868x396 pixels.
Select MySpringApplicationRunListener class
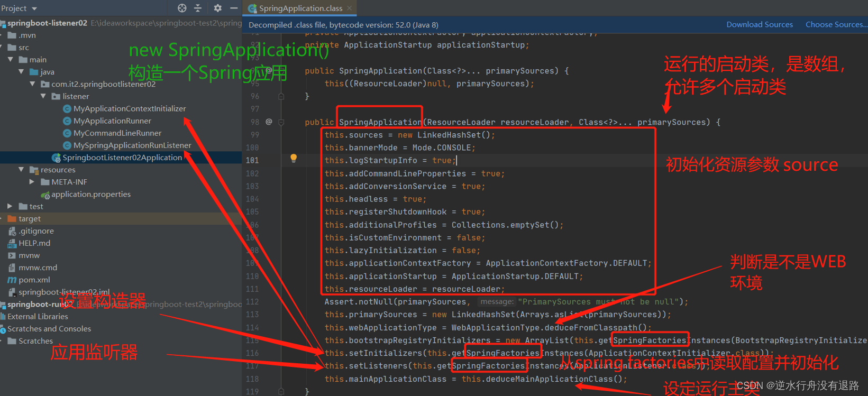pos(132,145)
